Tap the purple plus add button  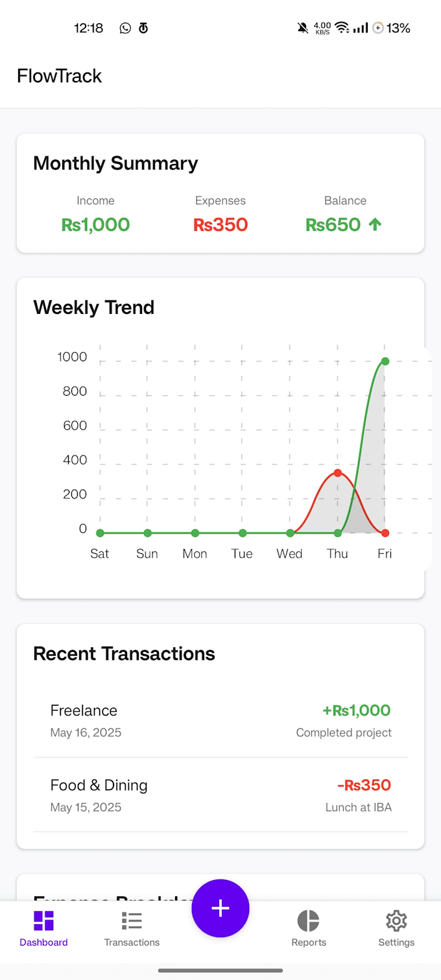tap(220, 908)
